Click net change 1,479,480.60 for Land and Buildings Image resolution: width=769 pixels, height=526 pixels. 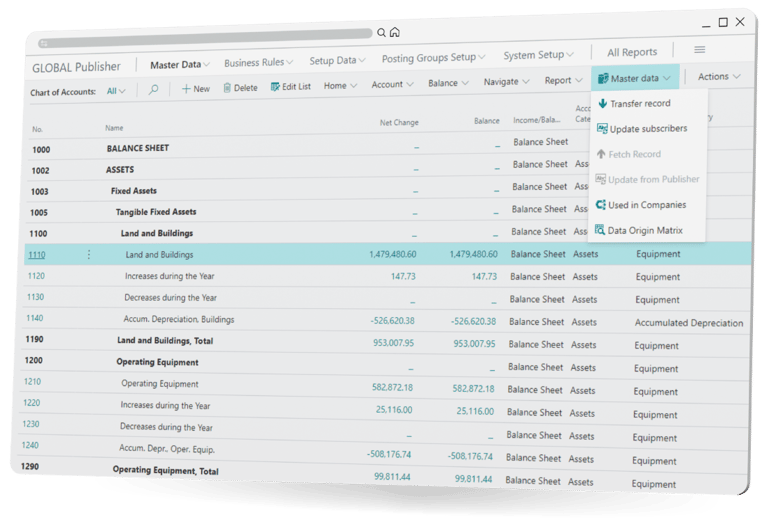tap(392, 254)
